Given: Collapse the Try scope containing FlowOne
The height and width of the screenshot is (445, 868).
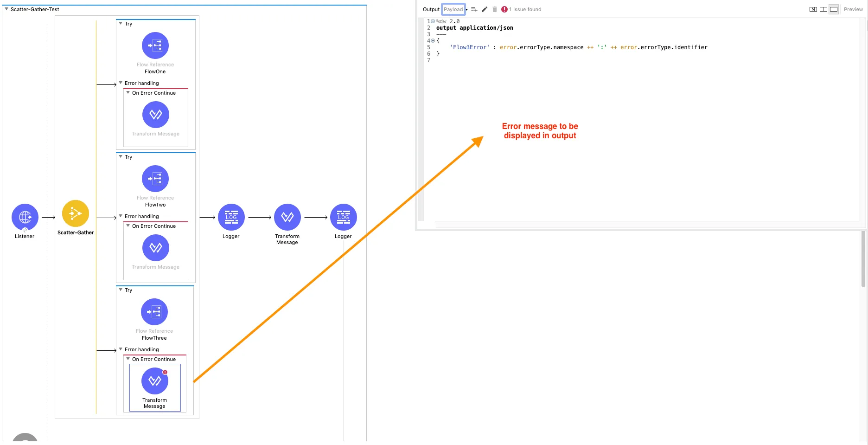Looking at the screenshot, I should click(121, 23).
